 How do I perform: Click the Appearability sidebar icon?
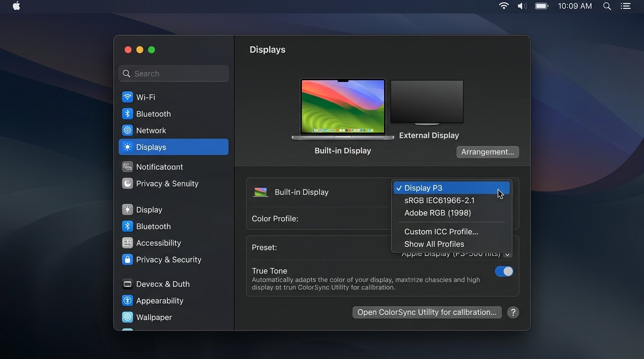(127, 301)
